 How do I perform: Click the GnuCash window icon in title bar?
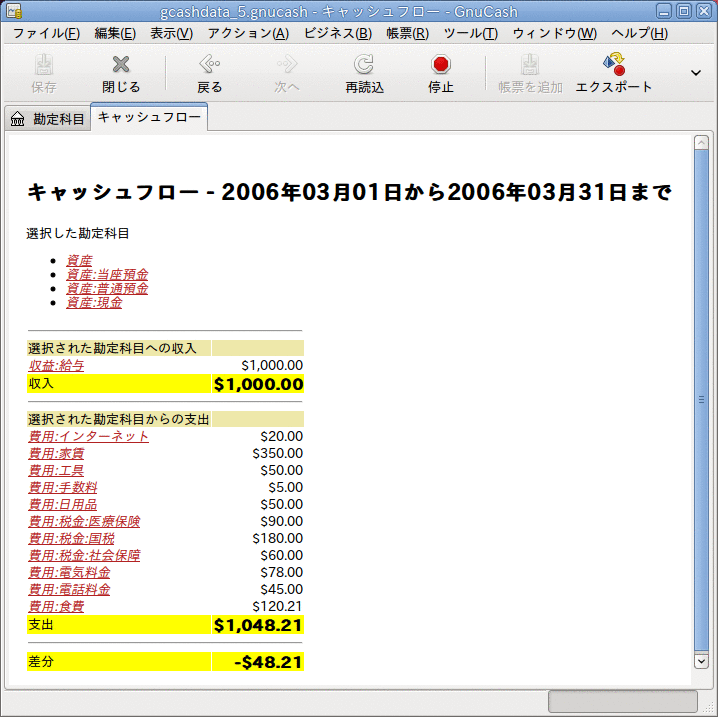coord(14,11)
